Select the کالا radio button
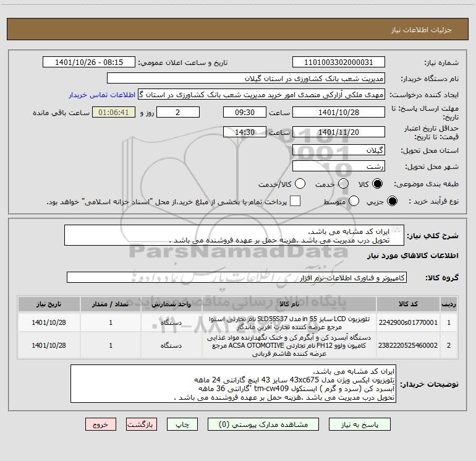476x461 pixels. point(377,184)
